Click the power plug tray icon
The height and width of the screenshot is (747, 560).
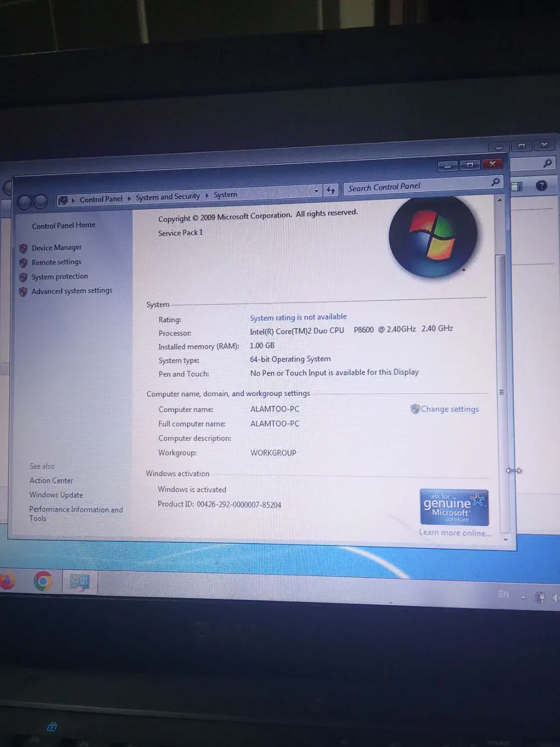point(540,597)
